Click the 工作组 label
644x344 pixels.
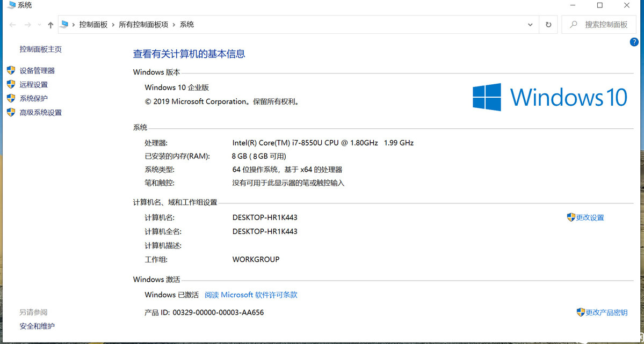pyautogui.click(x=156, y=259)
